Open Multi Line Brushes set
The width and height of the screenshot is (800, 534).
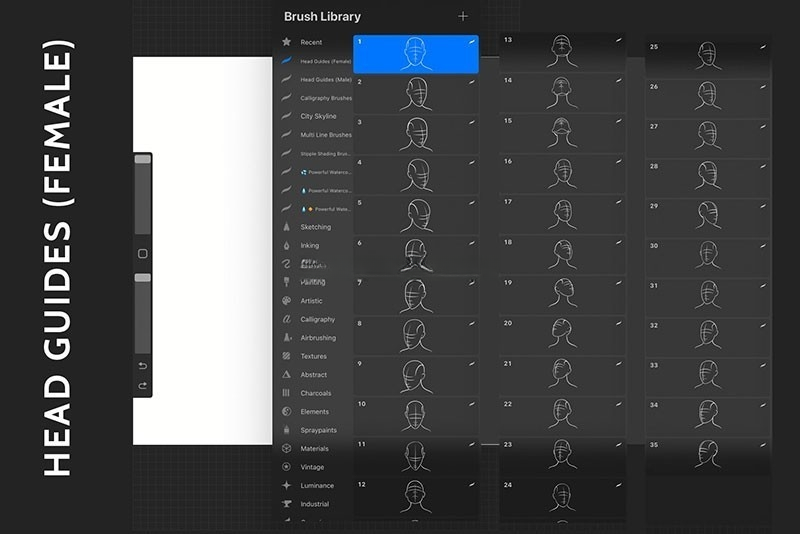(326, 135)
